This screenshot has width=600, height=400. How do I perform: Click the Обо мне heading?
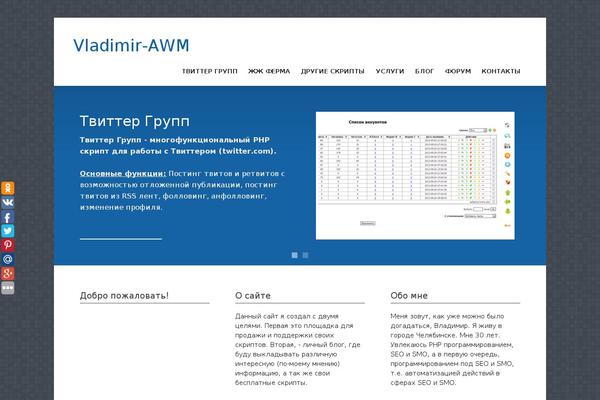(x=409, y=296)
